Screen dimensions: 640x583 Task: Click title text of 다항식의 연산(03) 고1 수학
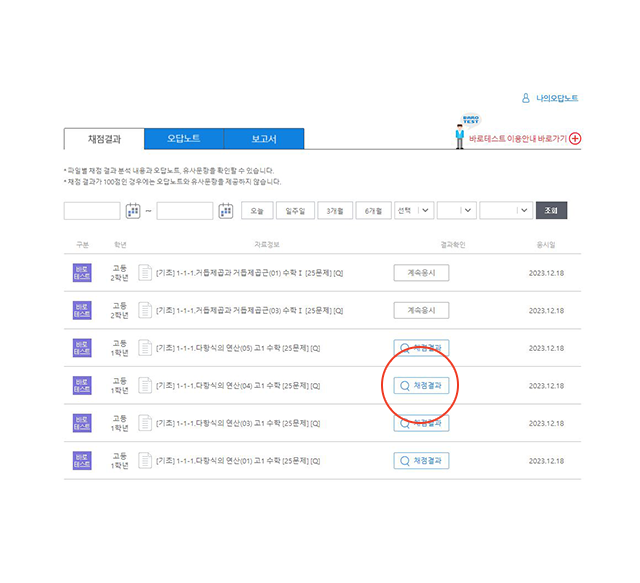pos(238,423)
